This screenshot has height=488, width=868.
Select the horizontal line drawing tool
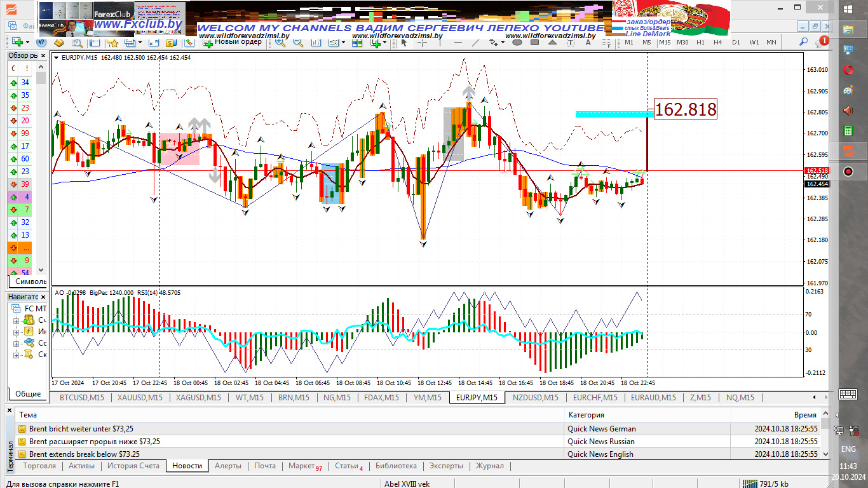[458, 43]
